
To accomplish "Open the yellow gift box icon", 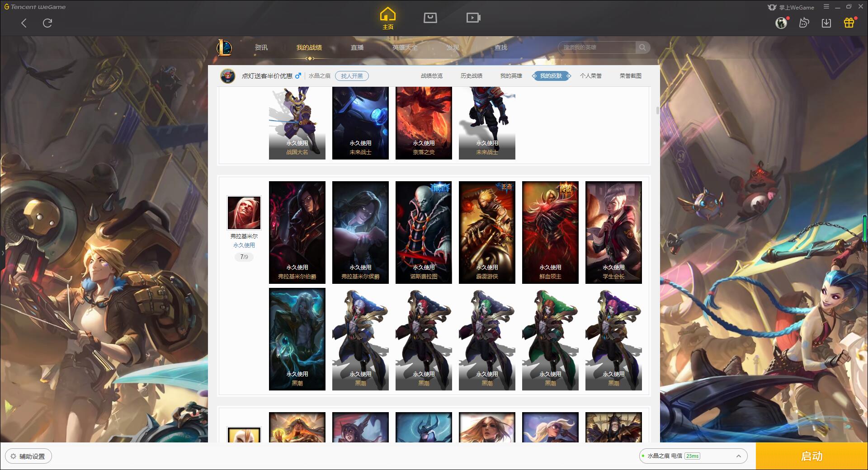I will [849, 23].
